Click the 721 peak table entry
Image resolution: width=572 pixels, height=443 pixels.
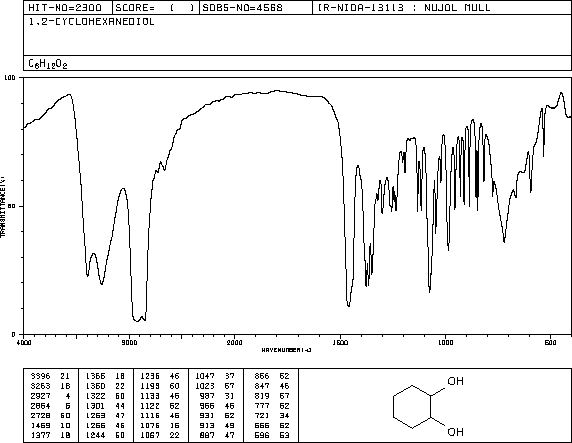[x=271, y=416]
